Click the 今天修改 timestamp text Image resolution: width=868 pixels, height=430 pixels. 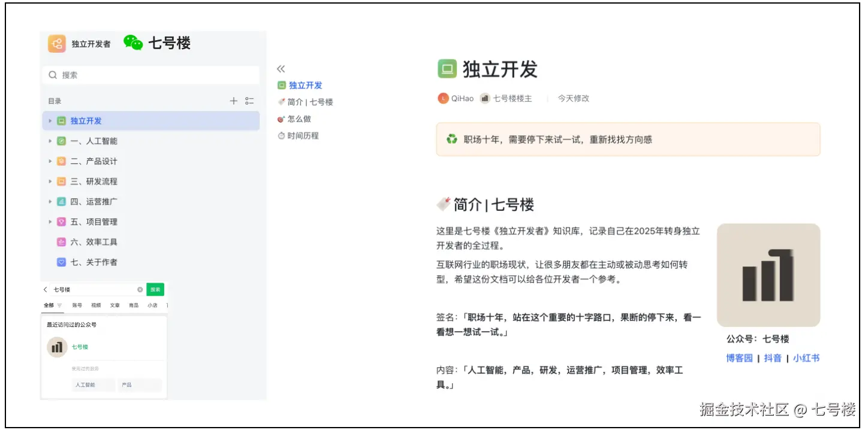(x=574, y=98)
